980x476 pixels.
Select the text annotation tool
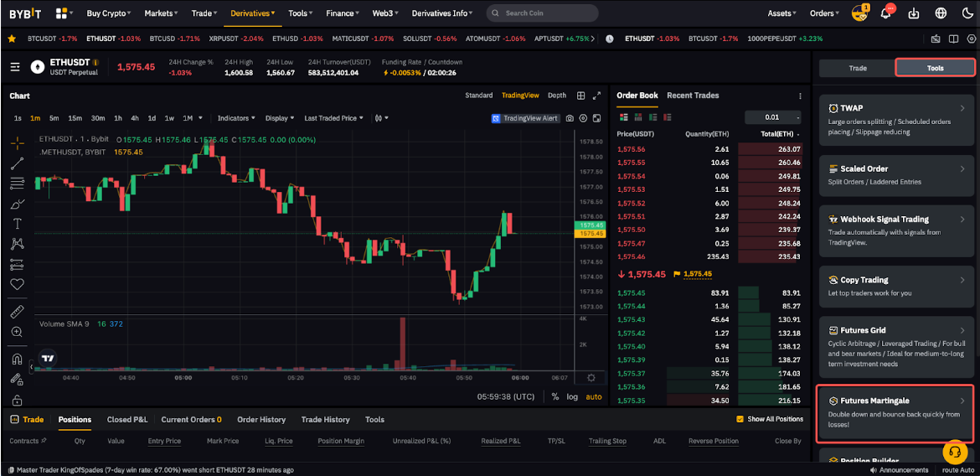click(x=17, y=224)
